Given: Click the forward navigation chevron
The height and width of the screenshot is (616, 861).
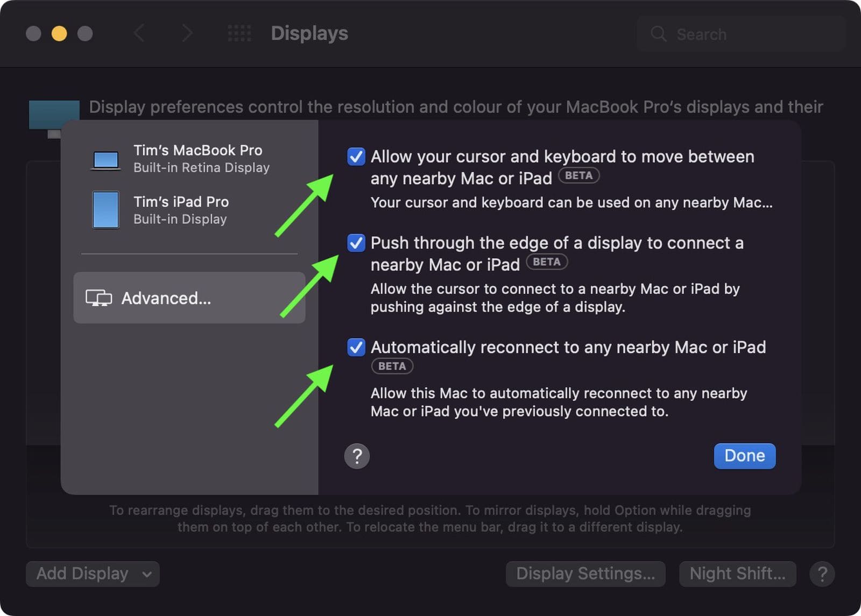Looking at the screenshot, I should (187, 33).
